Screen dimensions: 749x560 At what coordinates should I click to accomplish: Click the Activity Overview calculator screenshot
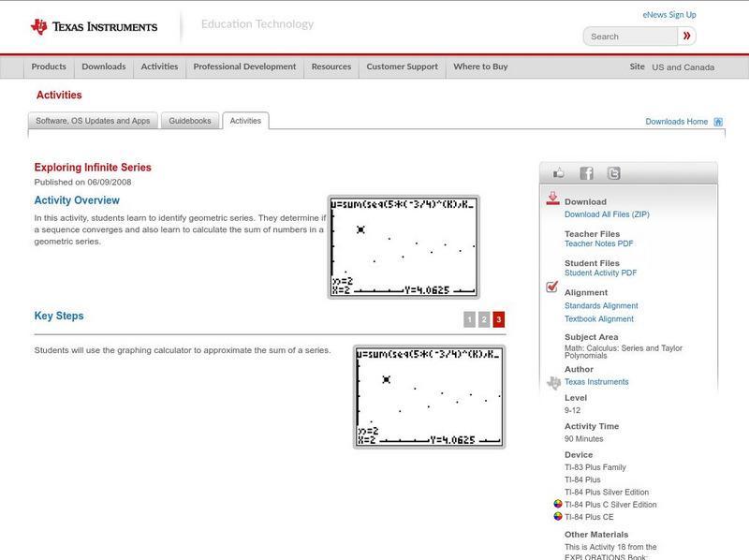tap(404, 247)
